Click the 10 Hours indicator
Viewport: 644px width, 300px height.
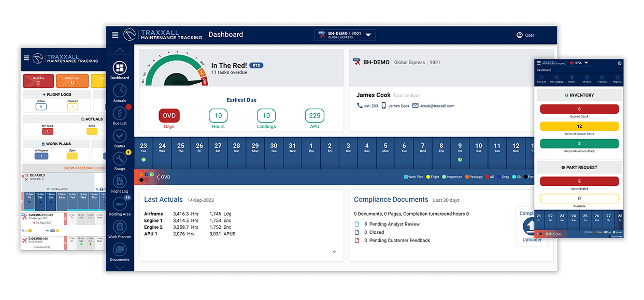click(x=218, y=116)
